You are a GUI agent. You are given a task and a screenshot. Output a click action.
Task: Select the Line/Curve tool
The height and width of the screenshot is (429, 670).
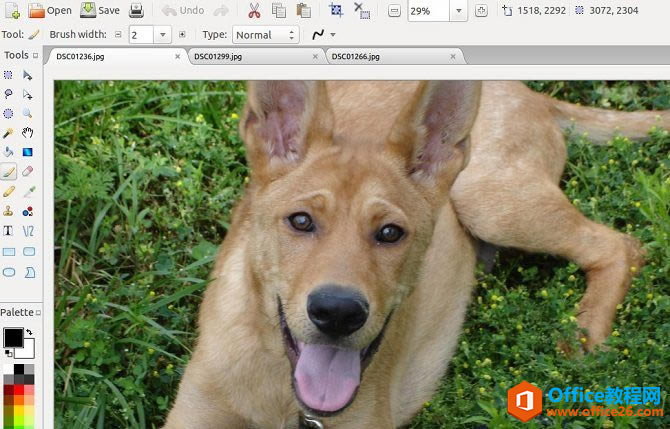pyautogui.click(x=28, y=231)
